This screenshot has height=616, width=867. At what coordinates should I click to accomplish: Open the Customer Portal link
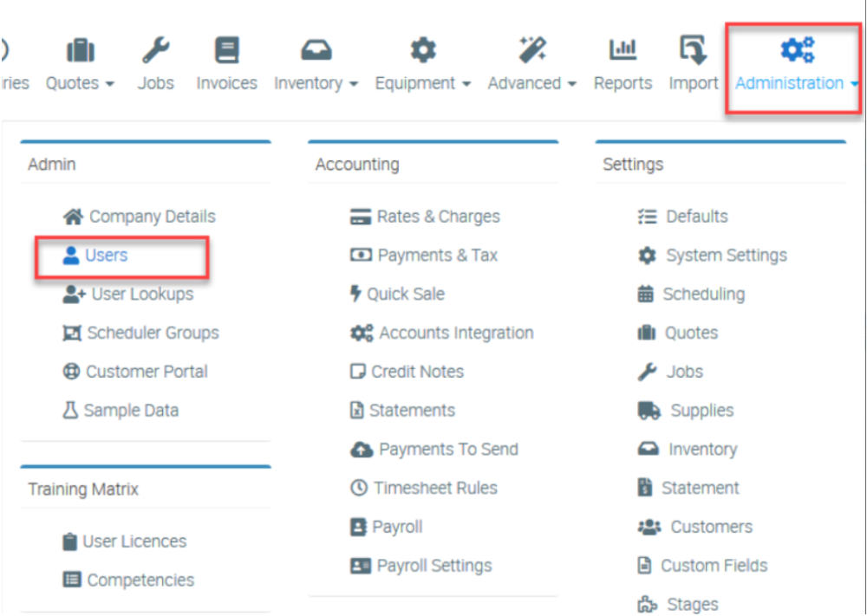click(147, 372)
